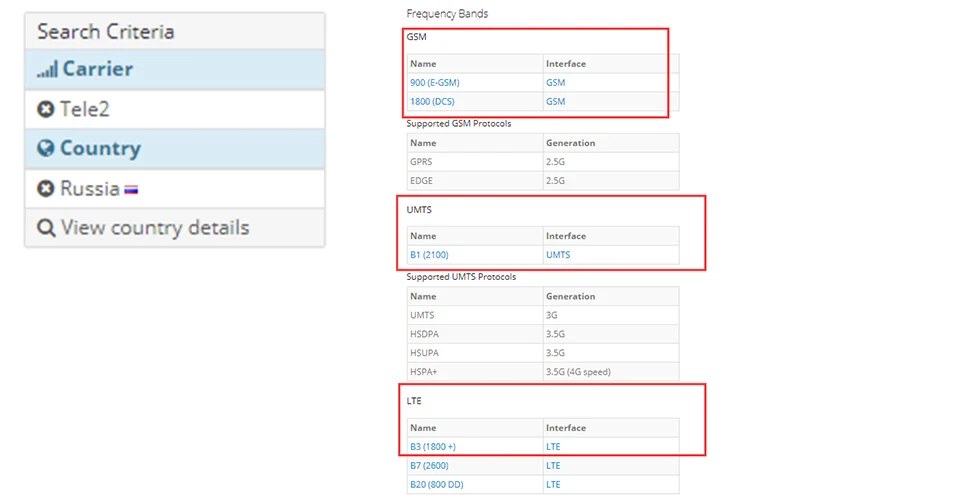Click the GSM section heading
Viewport: 960px width, 500px height.
pos(416,37)
